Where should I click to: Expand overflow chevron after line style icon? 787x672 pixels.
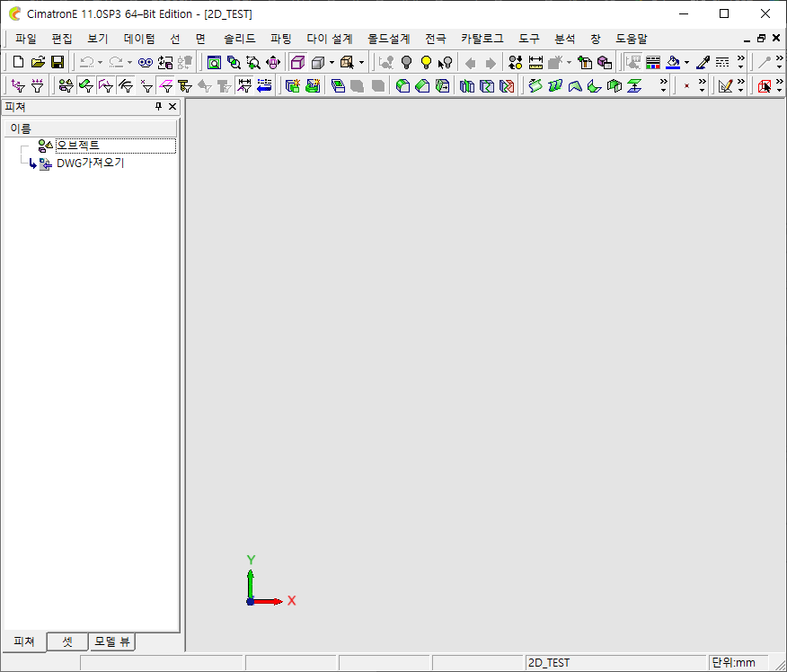pyautogui.click(x=741, y=62)
